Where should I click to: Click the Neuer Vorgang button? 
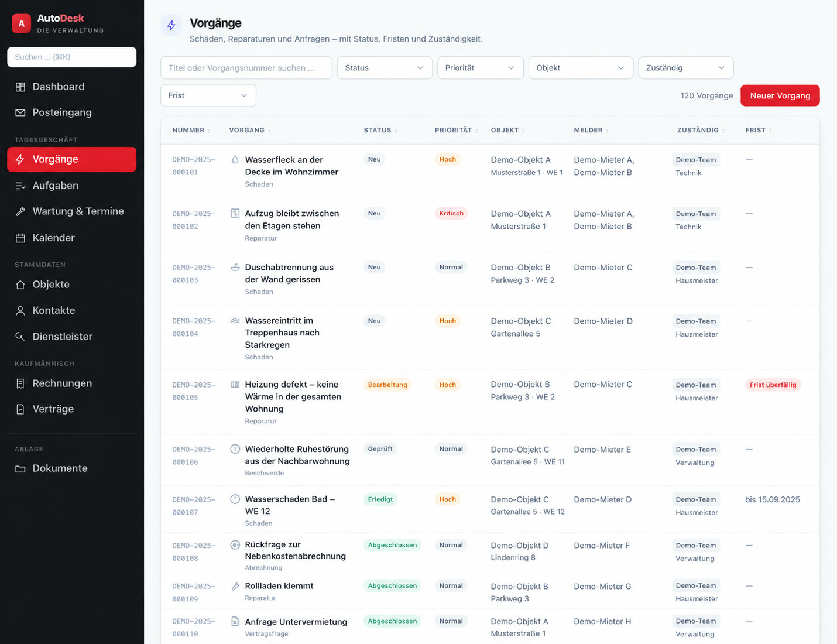point(780,95)
